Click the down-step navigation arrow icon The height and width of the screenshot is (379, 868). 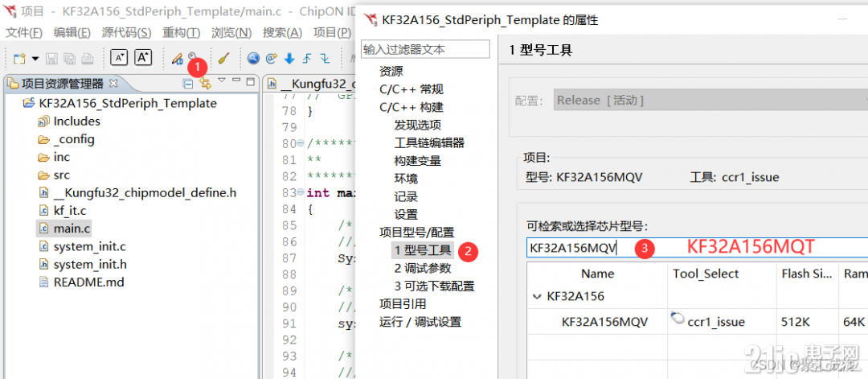tap(325, 58)
